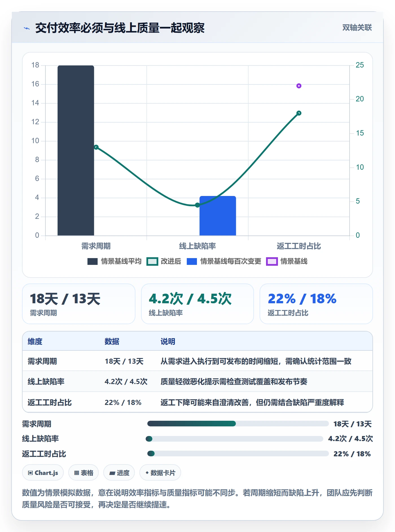Click the green line point at 线上缺陷率
Image resolution: width=395 pixels, height=532 pixels.
(x=197, y=205)
